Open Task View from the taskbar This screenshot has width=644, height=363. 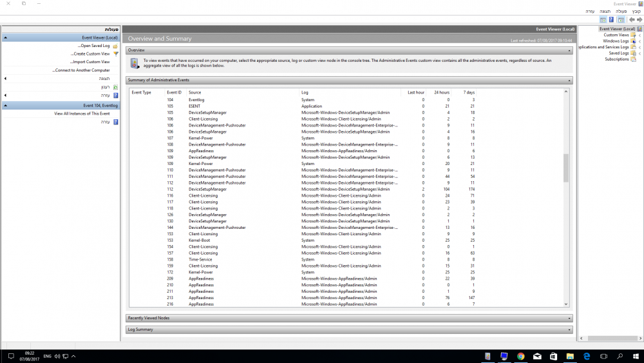603,357
